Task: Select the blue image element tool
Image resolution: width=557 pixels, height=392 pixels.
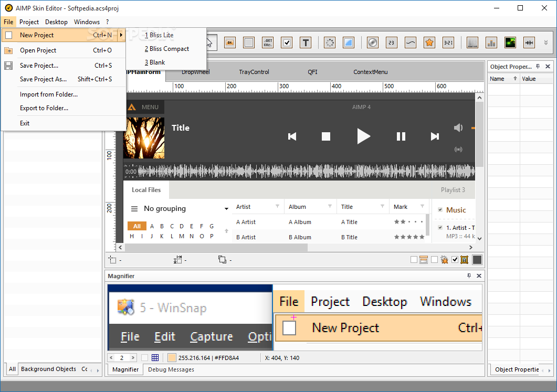Action: point(349,43)
